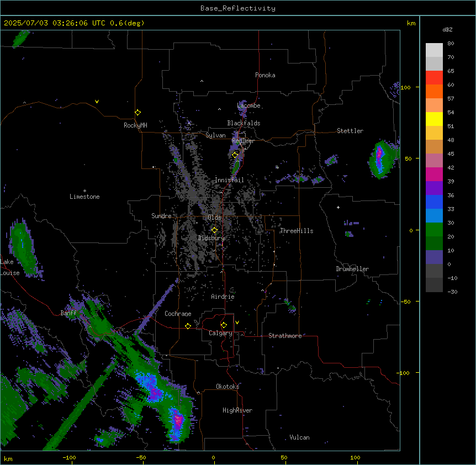Click the Strathmore town label
Image resolution: width=476 pixels, height=465 pixels.
point(285,336)
